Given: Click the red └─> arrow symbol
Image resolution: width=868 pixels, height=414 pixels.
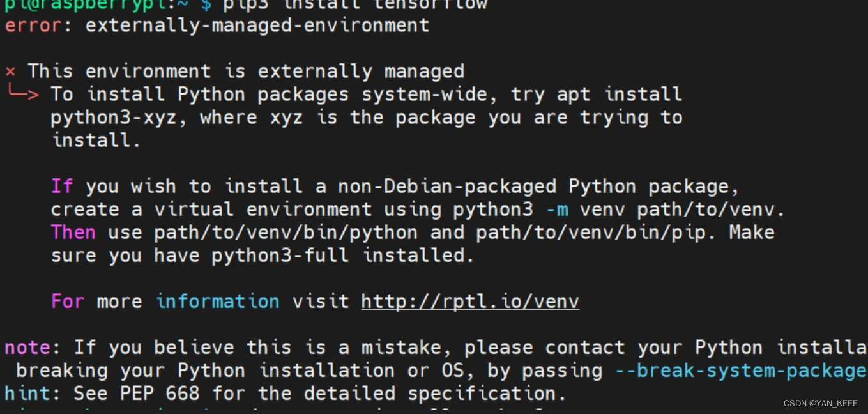Looking at the screenshot, I should pos(22,94).
